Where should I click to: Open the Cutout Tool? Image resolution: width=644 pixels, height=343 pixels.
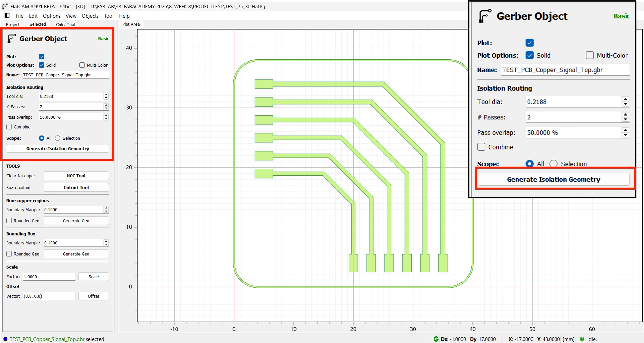76,187
